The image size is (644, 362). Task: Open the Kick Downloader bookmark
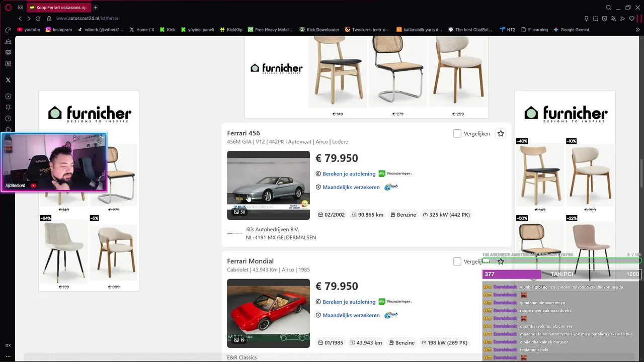[319, 30]
